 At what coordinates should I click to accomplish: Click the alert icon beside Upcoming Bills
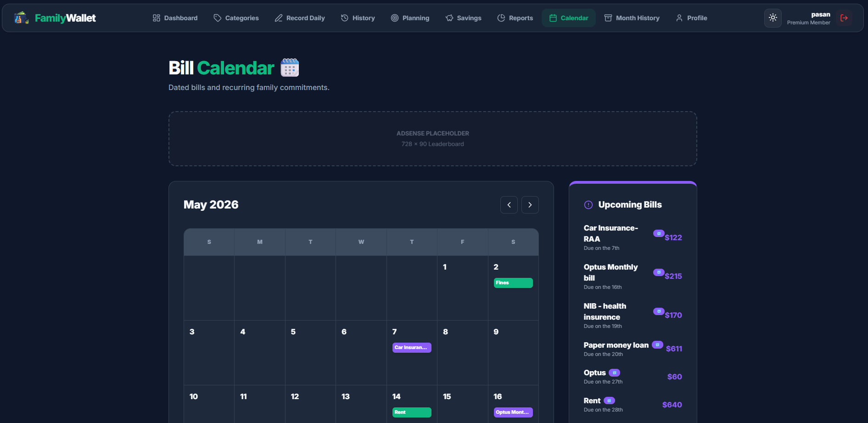pos(588,205)
